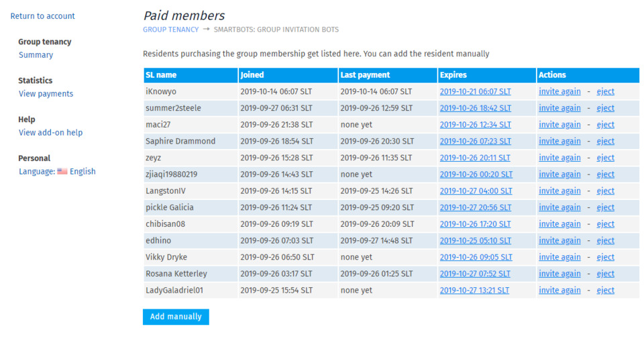The image size is (644, 349).
Task: Click the US flag language icon
Action: (62, 171)
